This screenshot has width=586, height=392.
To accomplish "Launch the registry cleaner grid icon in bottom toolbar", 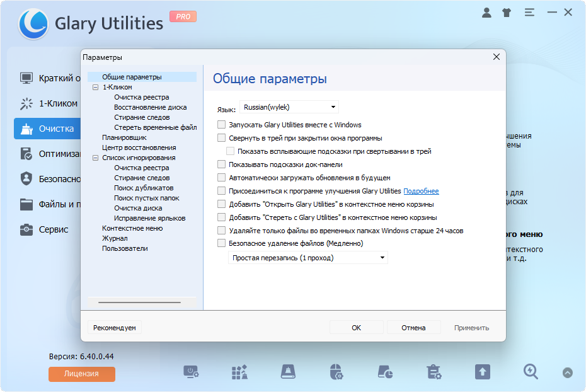I will pos(239,372).
